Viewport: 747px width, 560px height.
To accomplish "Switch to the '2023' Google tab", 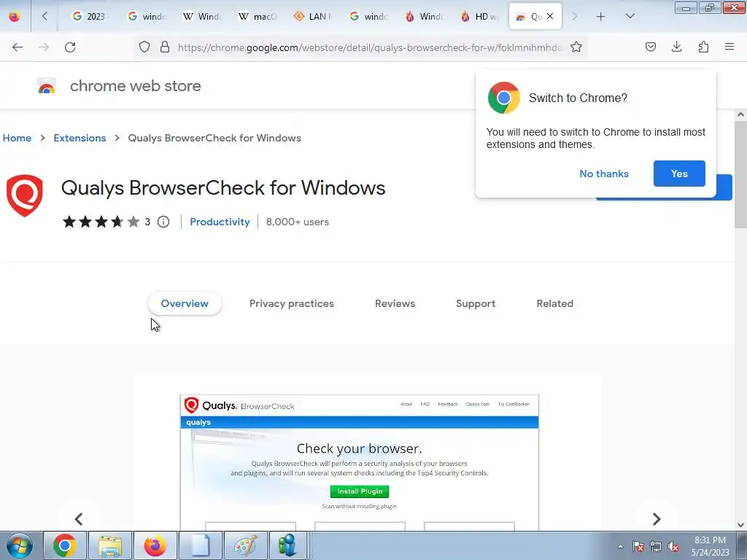I will pyautogui.click(x=90, y=16).
